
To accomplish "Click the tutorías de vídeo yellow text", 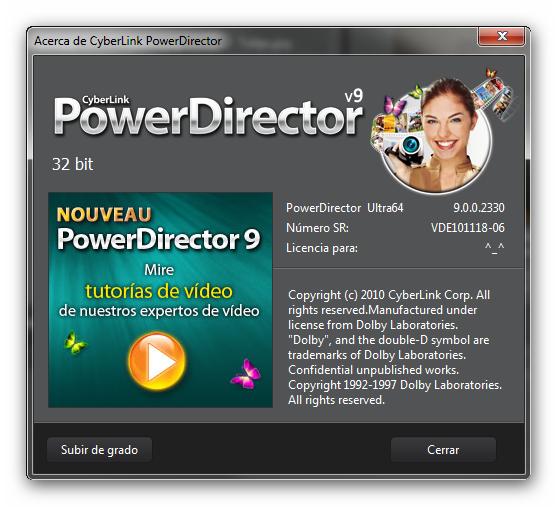I will [159, 291].
